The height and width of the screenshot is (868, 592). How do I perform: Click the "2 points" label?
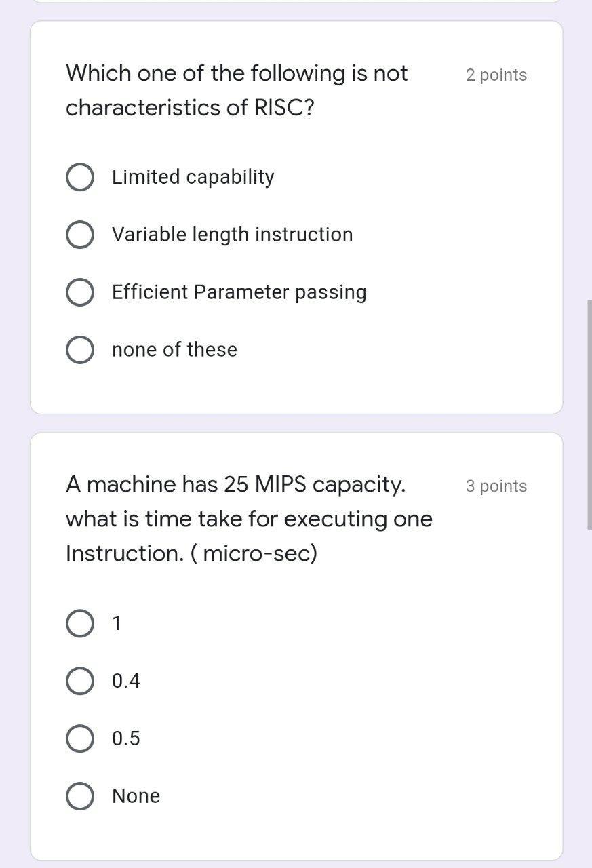coord(496,75)
